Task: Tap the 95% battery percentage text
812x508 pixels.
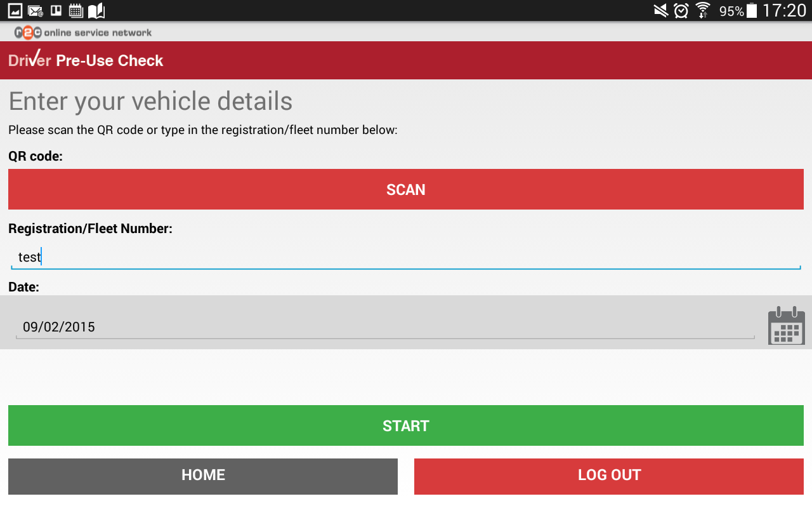Action: coord(731,10)
